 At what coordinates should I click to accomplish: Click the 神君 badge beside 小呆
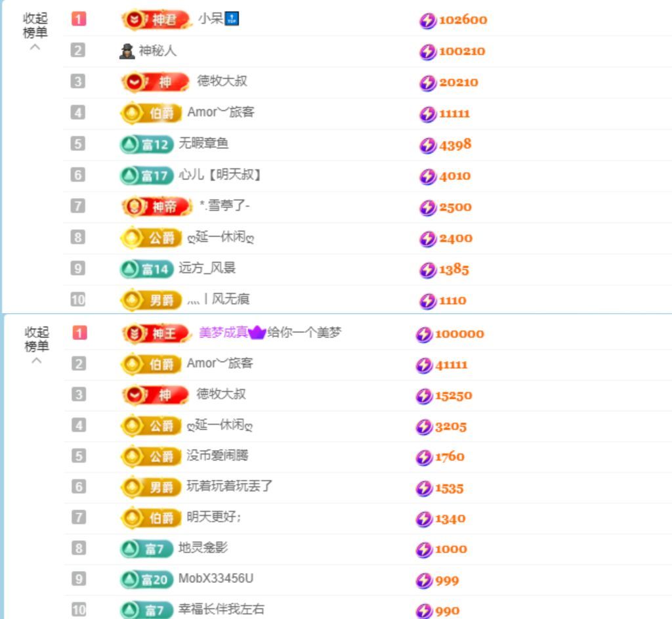(x=155, y=20)
